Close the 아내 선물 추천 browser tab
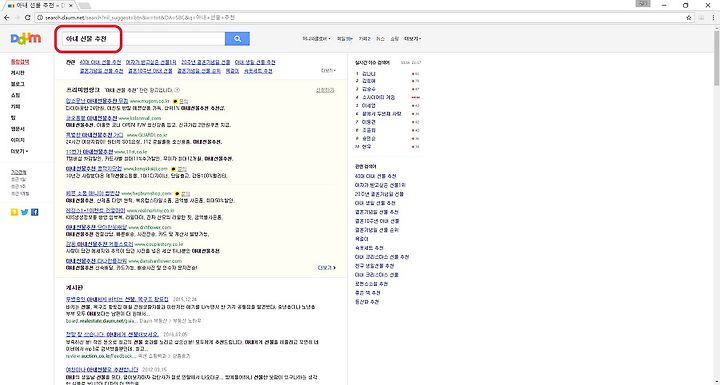 71,6
